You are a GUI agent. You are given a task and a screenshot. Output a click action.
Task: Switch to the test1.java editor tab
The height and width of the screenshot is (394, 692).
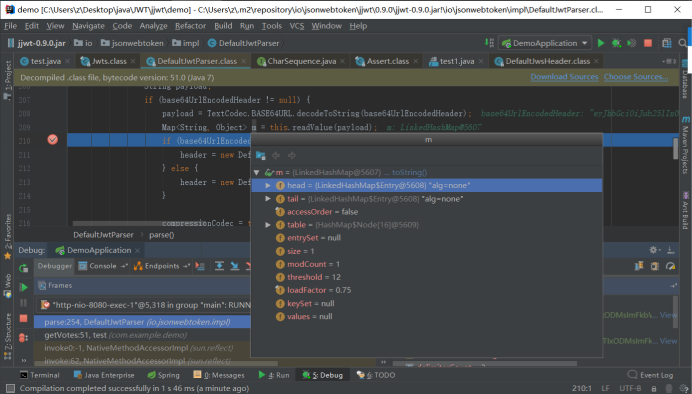[456, 61]
